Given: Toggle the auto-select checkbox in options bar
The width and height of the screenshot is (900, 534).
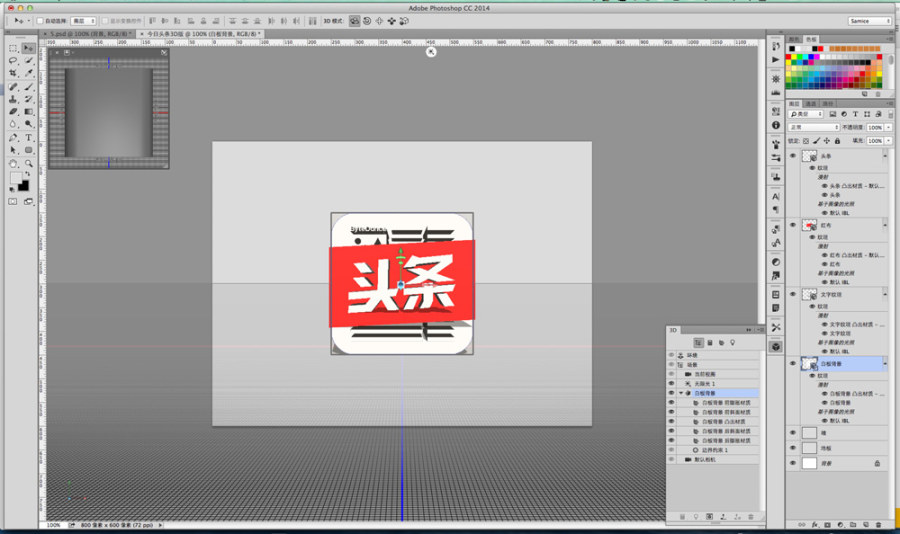Looking at the screenshot, I should [x=41, y=21].
